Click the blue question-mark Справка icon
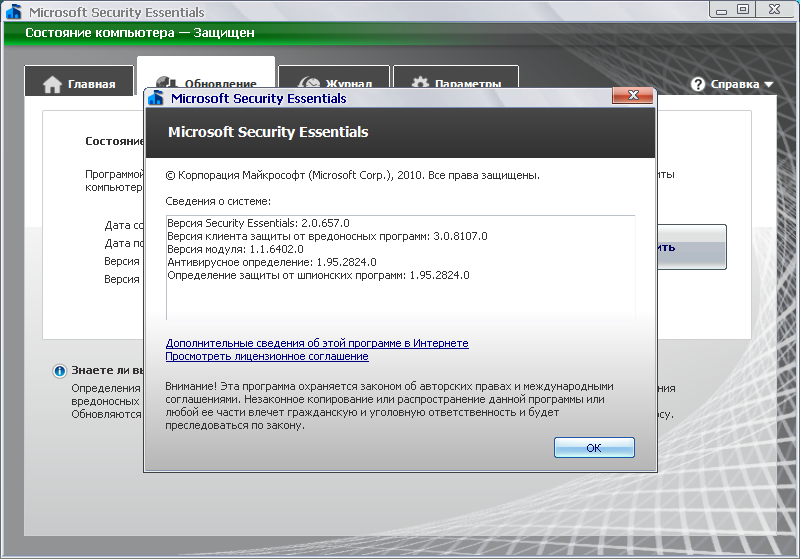 click(x=698, y=84)
